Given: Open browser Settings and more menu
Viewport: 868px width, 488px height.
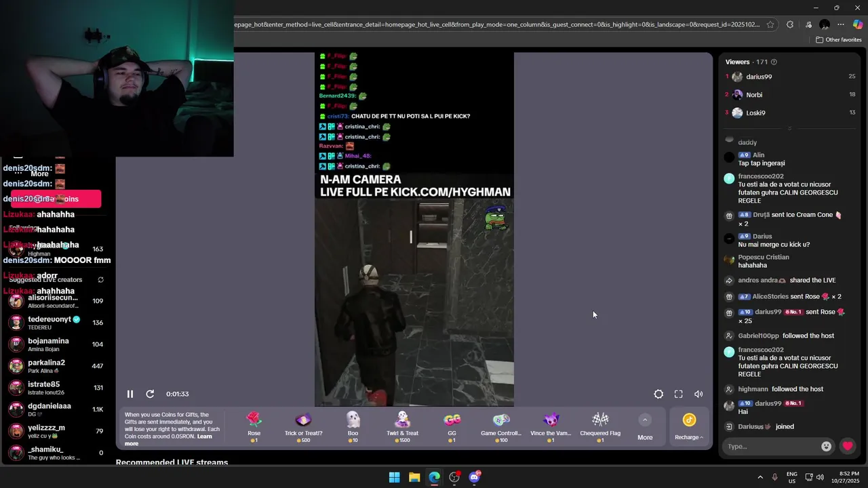Looking at the screenshot, I should [842, 24].
